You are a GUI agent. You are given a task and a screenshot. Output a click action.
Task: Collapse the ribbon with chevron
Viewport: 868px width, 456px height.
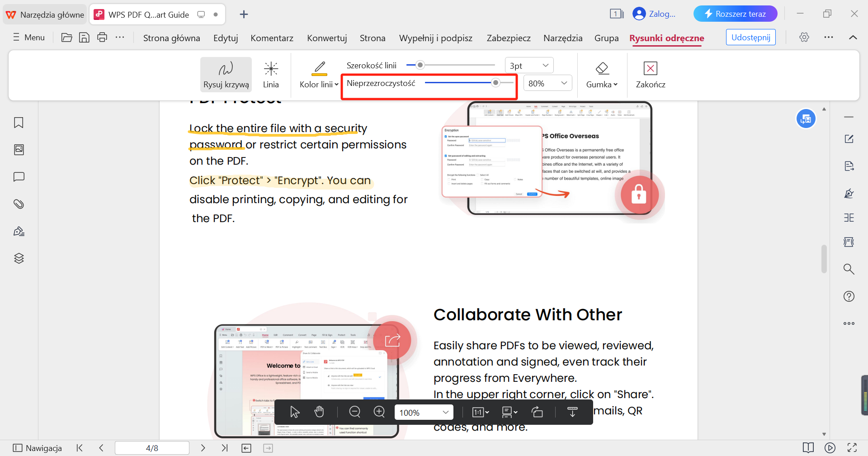[853, 37]
